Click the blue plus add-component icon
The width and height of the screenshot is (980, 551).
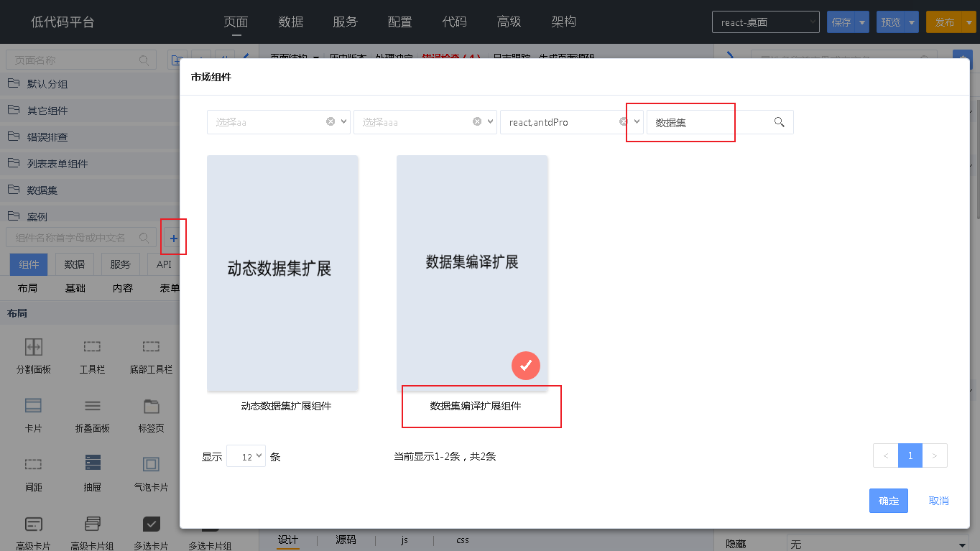[173, 238]
